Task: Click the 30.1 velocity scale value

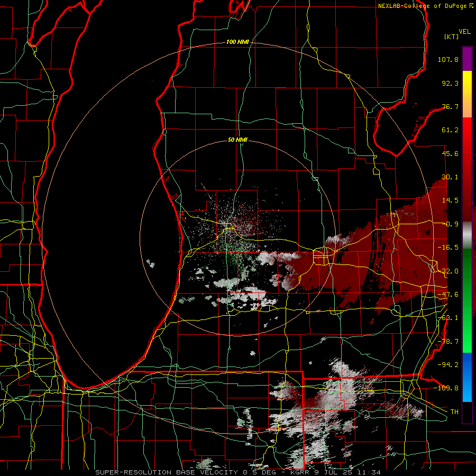Action: click(x=450, y=177)
